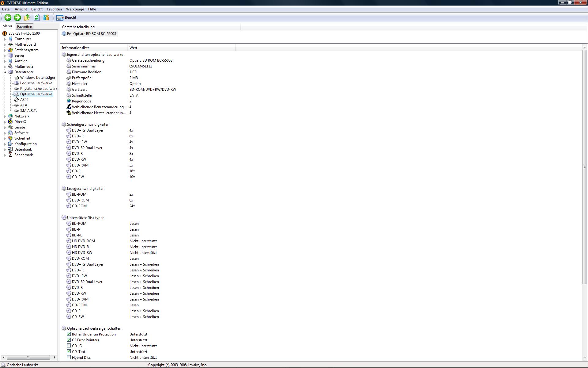This screenshot has height=368, width=588.
Task: Open the Datei menu
Action: point(6,9)
